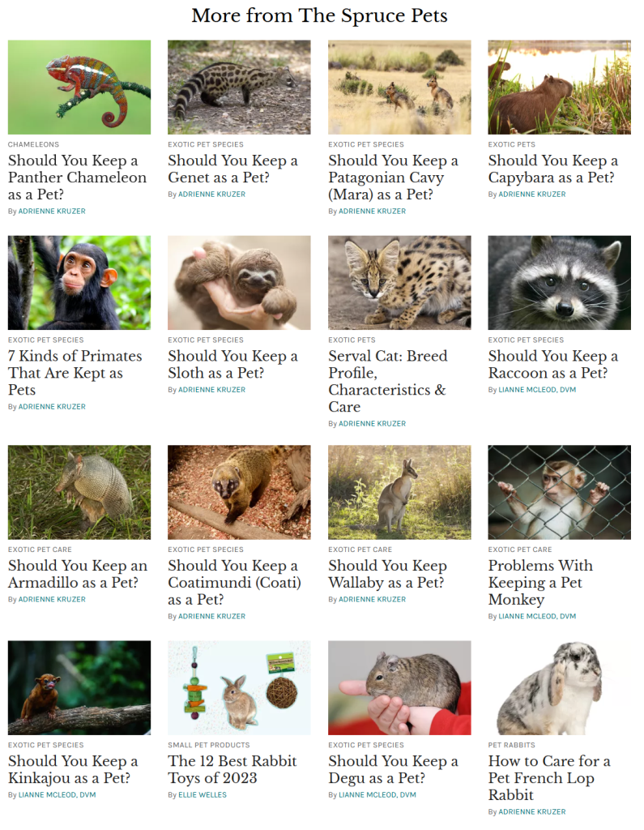The image size is (644, 830).
Task: Select the chimpanzee primates thumbnail
Action: point(79,283)
